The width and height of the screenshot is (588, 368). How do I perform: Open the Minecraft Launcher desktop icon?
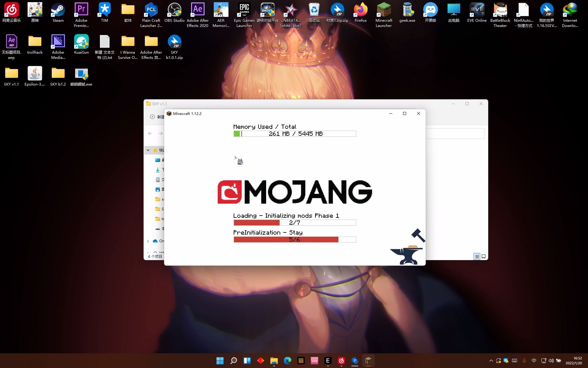384,15
